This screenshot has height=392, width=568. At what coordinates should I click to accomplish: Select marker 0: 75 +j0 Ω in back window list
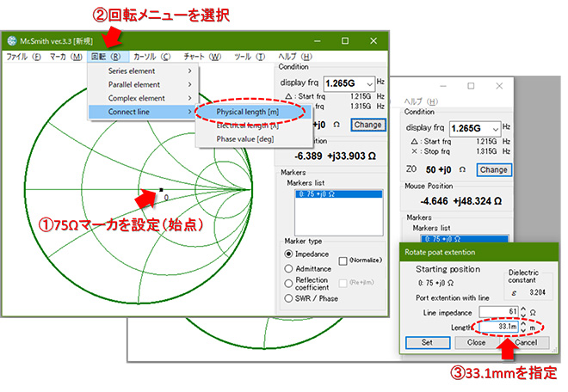[x=465, y=239]
